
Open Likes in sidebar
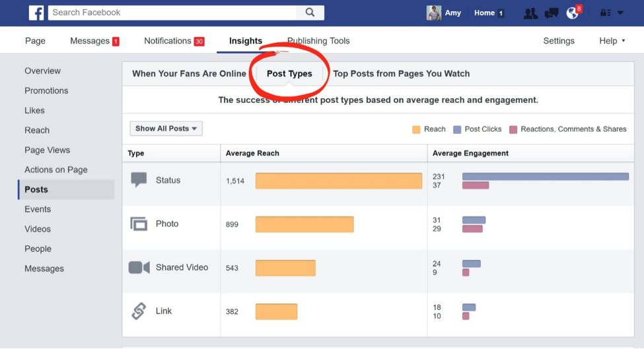pyautogui.click(x=34, y=110)
